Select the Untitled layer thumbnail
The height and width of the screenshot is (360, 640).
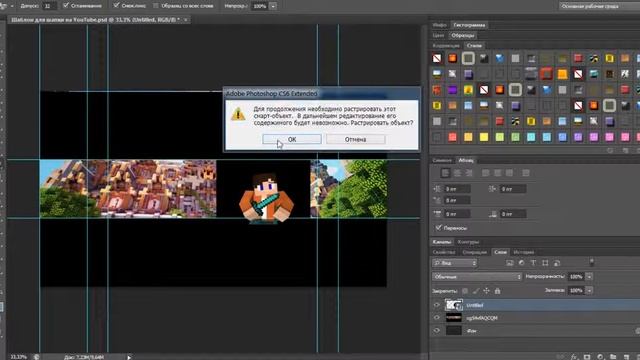coord(453,305)
